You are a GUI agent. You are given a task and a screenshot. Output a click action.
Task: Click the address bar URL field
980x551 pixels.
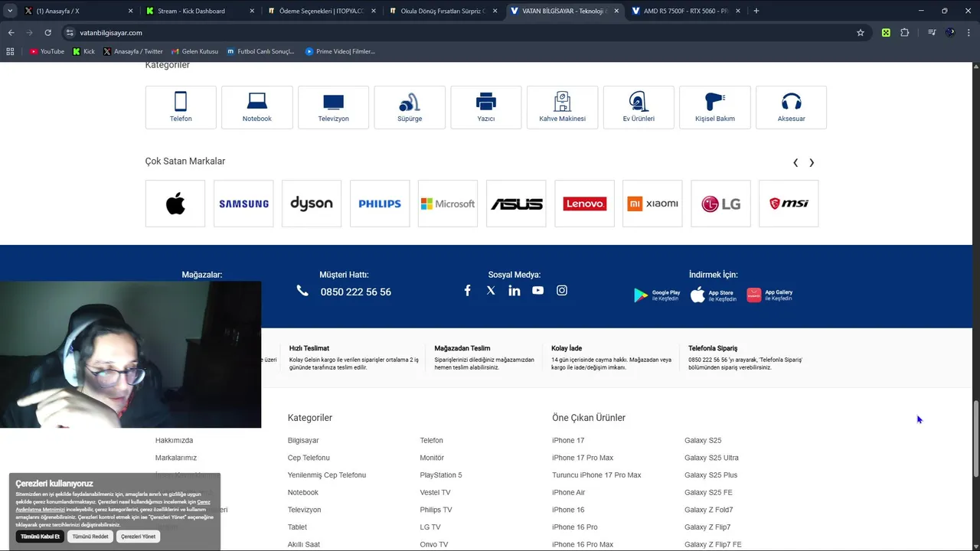[459, 33]
